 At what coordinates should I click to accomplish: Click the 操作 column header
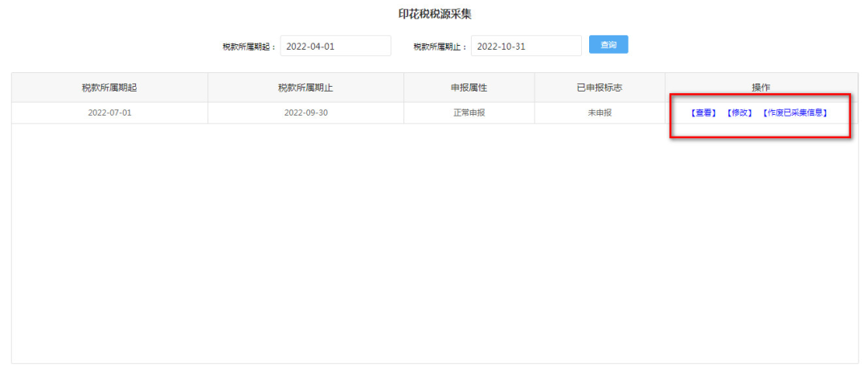click(761, 88)
